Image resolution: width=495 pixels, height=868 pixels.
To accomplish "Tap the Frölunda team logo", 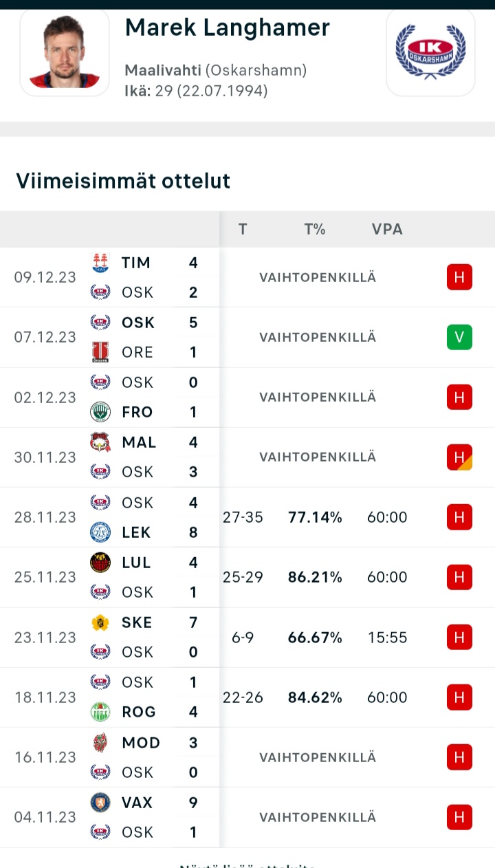I will coord(100,412).
